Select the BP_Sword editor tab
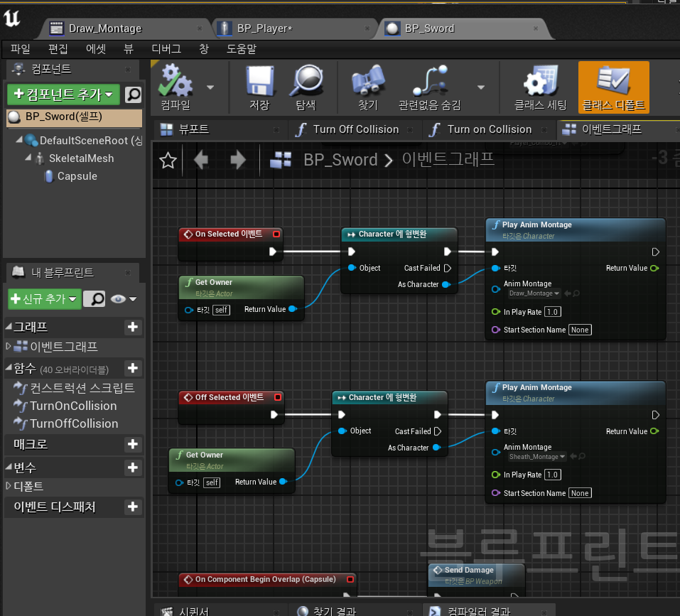This screenshot has width=680, height=616. (429, 28)
